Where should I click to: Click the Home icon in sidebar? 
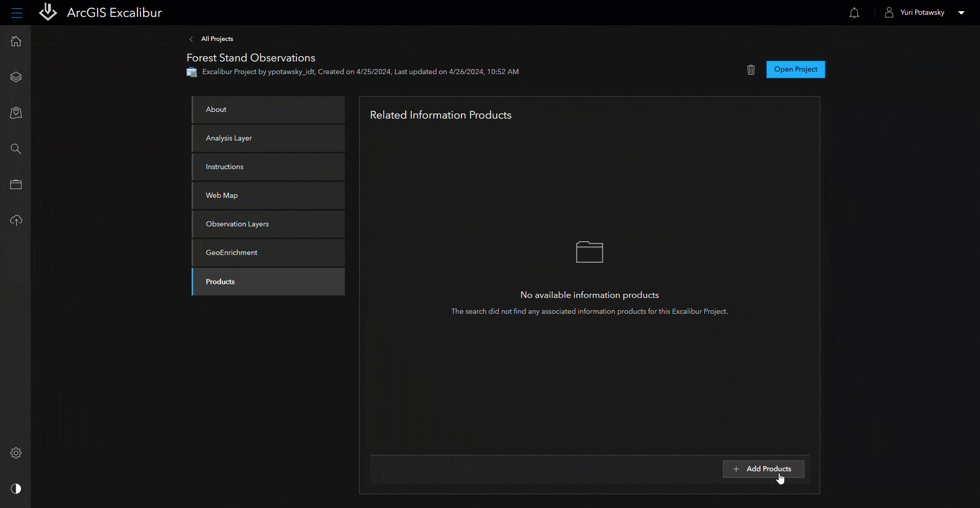(x=16, y=41)
